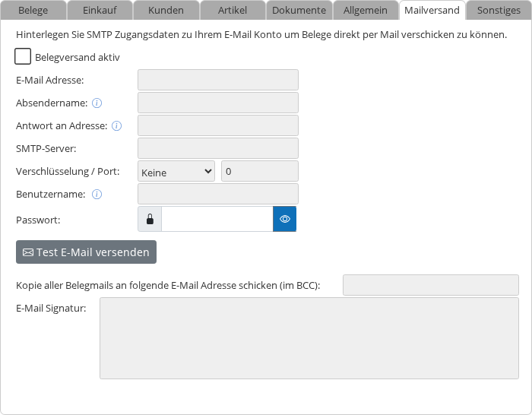Image resolution: width=532 pixels, height=415 pixels.
Task: Switch to the Allgemein tab
Action: tap(365, 11)
